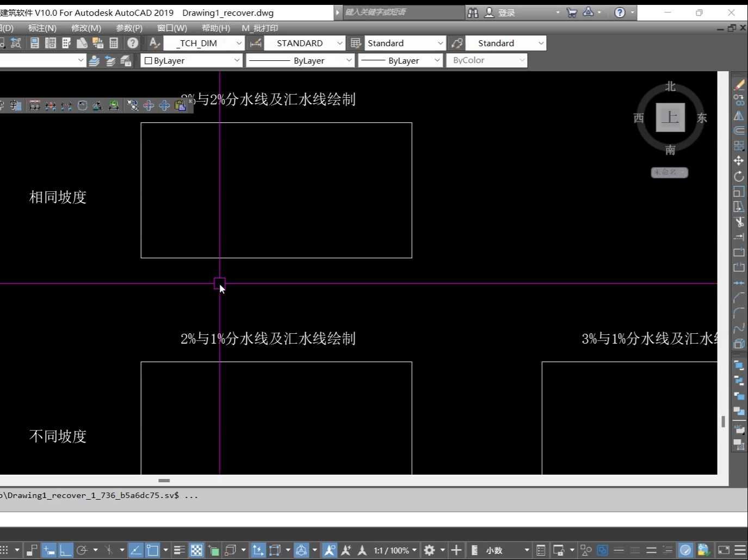This screenshot has width=748, height=560.
Task: Toggle Polar tracking in status bar
Action: click(x=82, y=550)
